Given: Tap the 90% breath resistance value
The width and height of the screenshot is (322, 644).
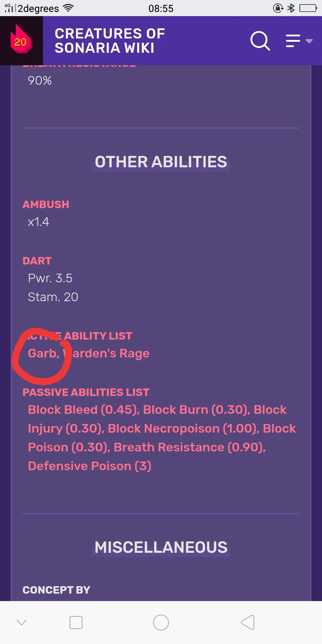Looking at the screenshot, I should pyautogui.click(x=39, y=80).
